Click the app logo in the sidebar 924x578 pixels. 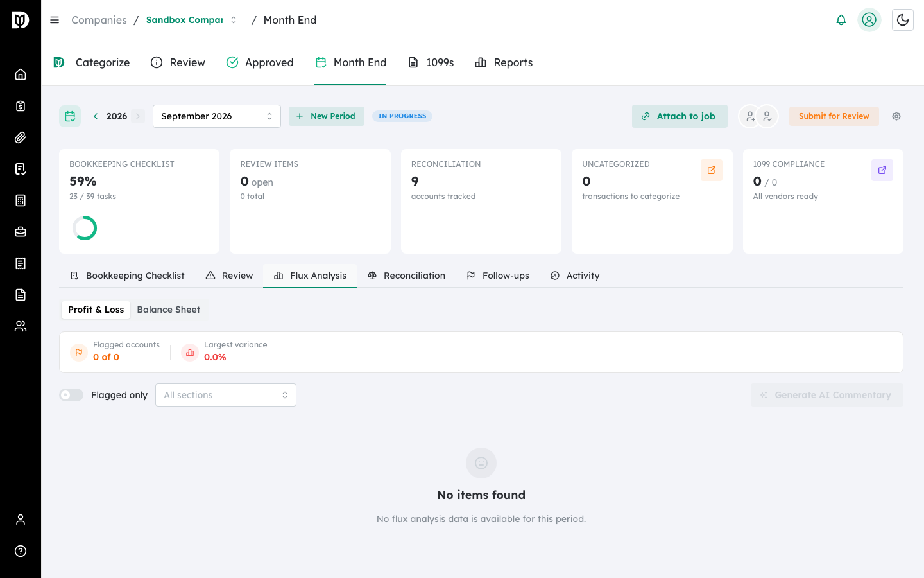coord(21,20)
